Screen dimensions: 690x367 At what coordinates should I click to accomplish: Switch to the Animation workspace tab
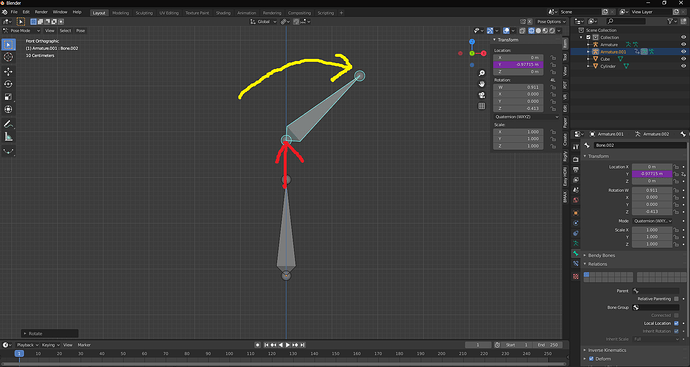[x=246, y=13]
